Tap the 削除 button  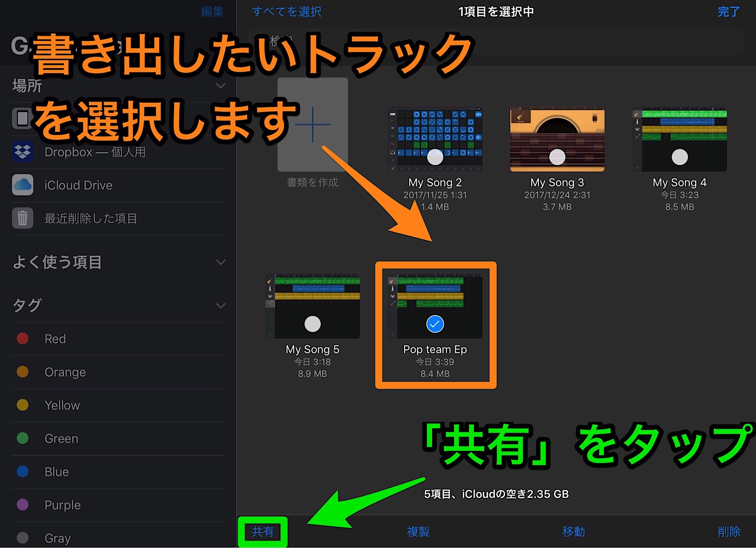point(729,532)
